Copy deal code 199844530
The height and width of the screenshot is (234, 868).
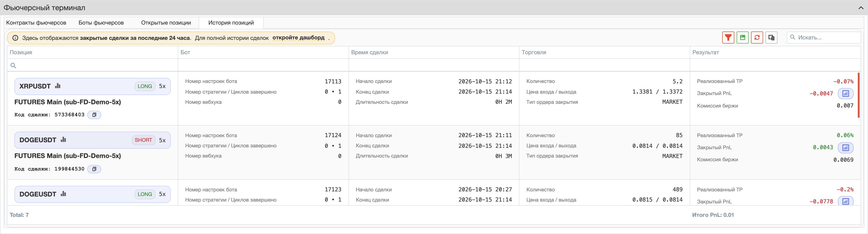point(94,169)
